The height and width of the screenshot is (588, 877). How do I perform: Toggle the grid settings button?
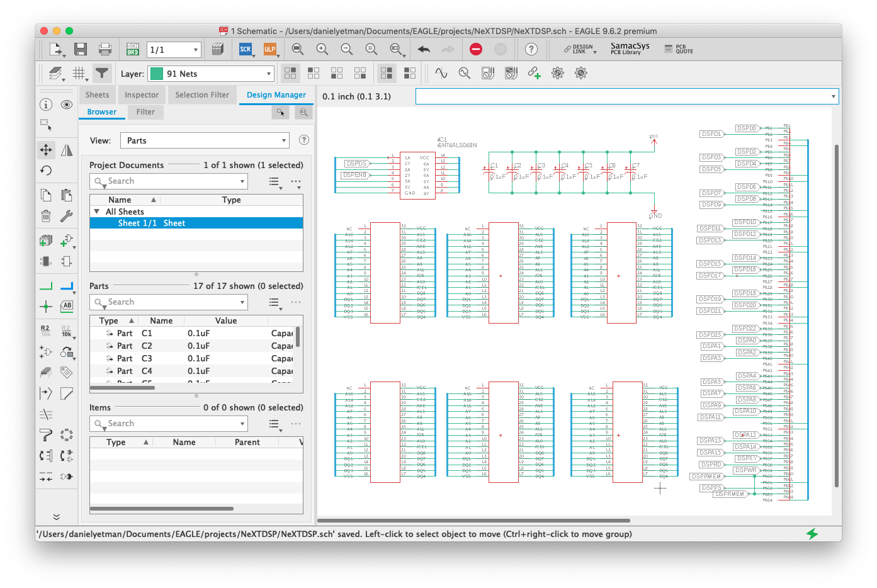tap(79, 74)
